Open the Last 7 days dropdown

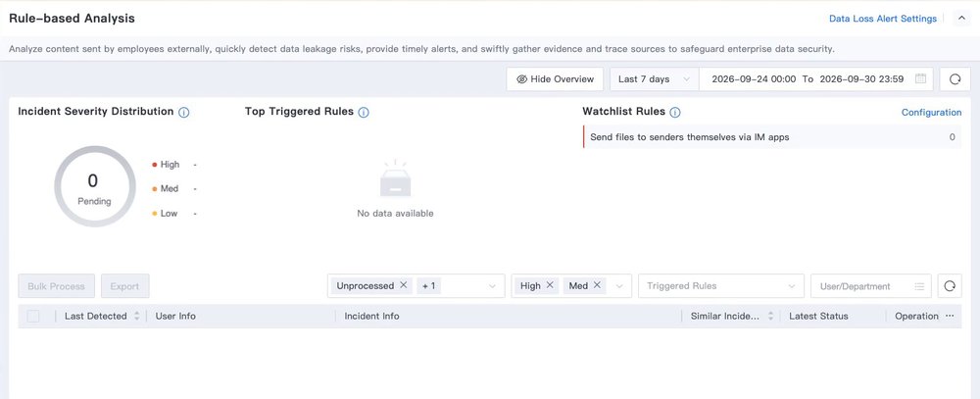pos(654,78)
